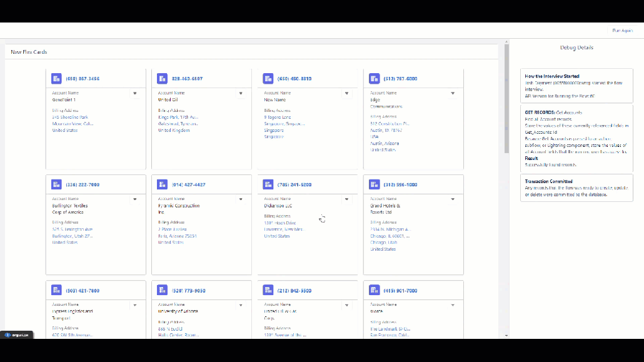Screen dimensions: 644x362
Task: Click the (014) 427-4427 phone number link
Action: (188, 185)
